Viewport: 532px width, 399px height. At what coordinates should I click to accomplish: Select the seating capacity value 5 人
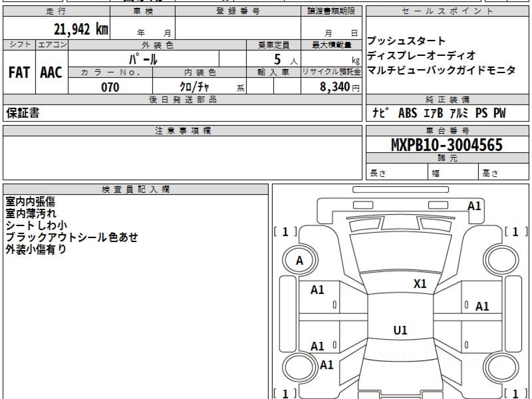tap(286, 59)
